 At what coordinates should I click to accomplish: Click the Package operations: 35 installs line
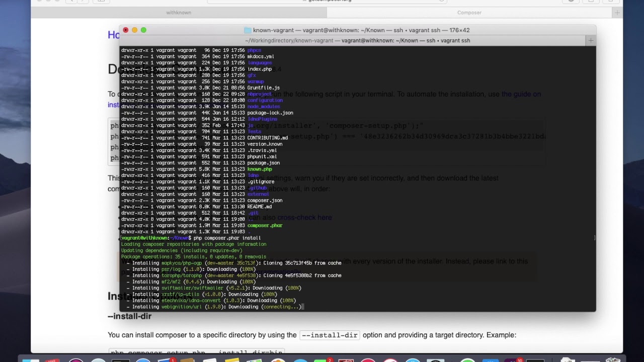tap(194, 257)
